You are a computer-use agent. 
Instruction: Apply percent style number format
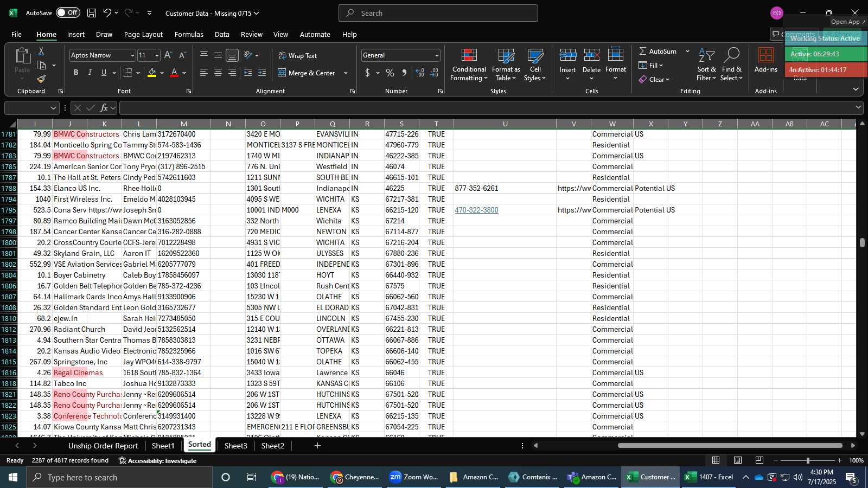point(390,73)
